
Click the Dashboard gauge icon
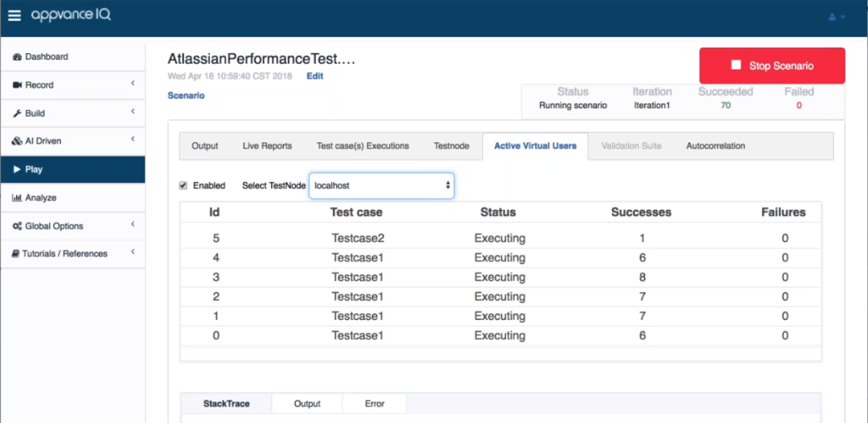(17, 56)
